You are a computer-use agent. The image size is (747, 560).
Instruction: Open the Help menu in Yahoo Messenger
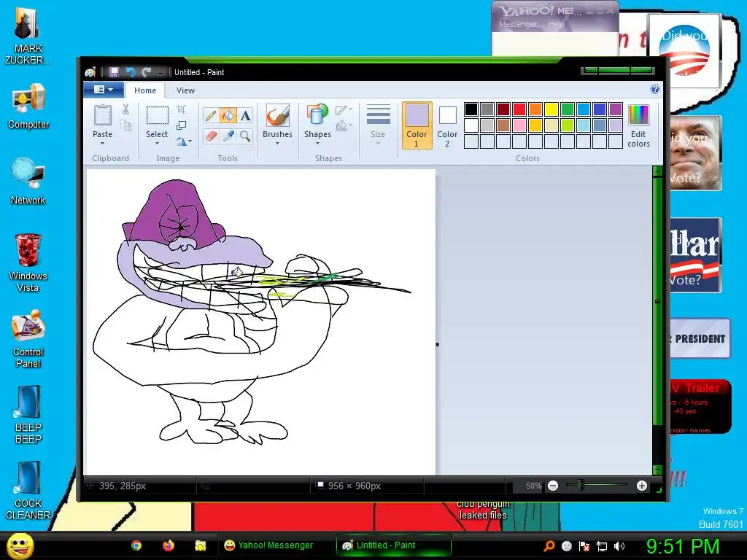coord(556,24)
